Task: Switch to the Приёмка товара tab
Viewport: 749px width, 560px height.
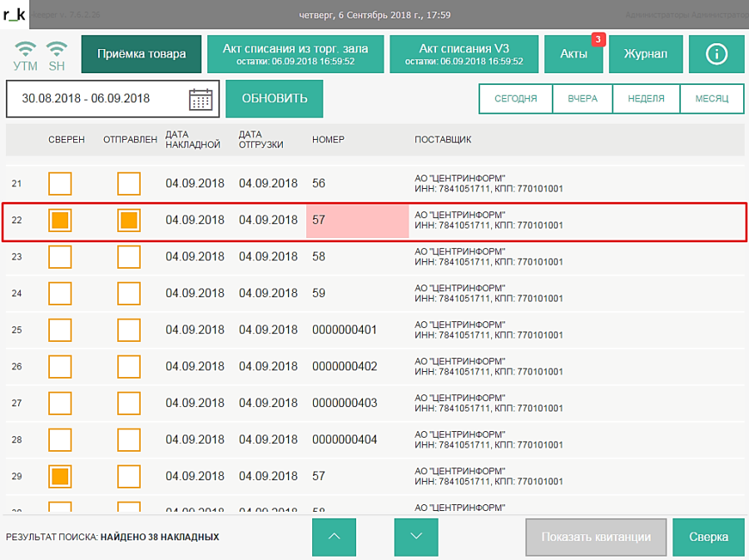Action: click(x=141, y=54)
